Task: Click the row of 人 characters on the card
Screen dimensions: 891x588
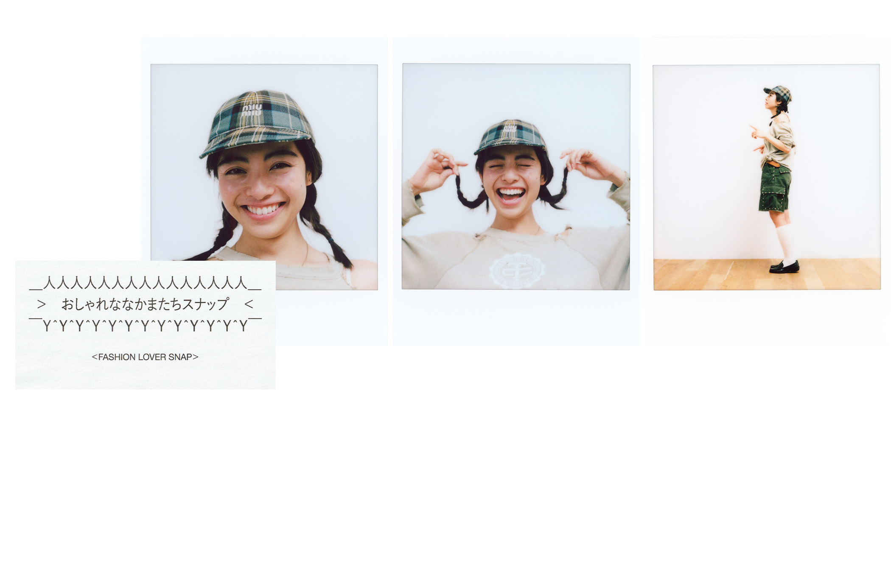Action: click(x=145, y=283)
